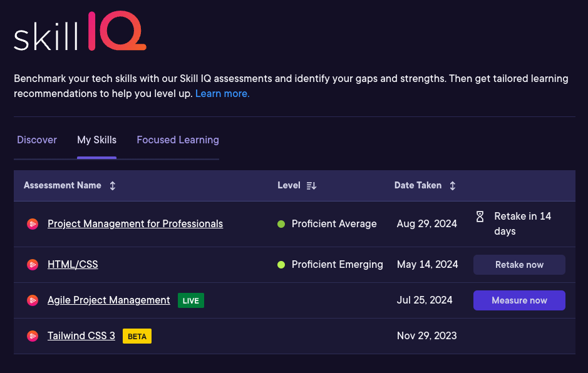
Task: Click the Retake now button
Action: coord(519,265)
